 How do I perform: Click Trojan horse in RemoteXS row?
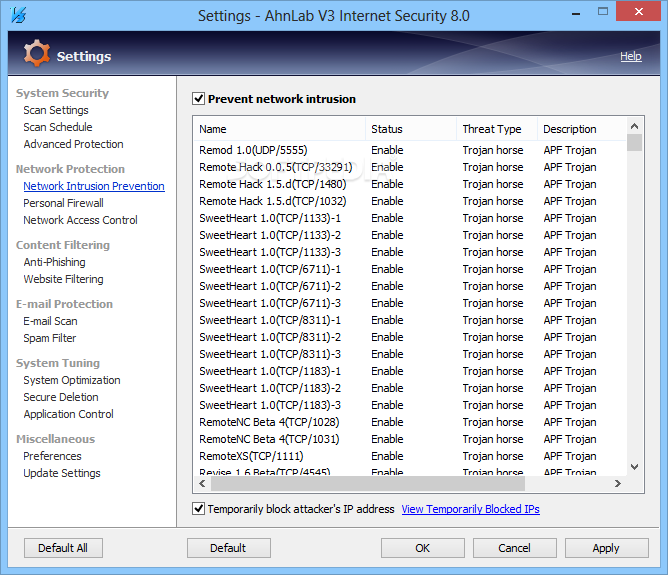point(493,457)
